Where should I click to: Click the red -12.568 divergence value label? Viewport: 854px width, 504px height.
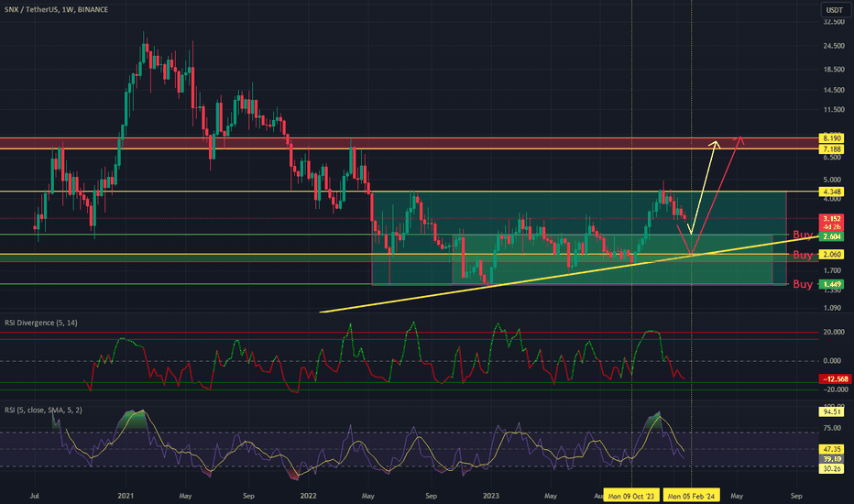pyautogui.click(x=835, y=378)
